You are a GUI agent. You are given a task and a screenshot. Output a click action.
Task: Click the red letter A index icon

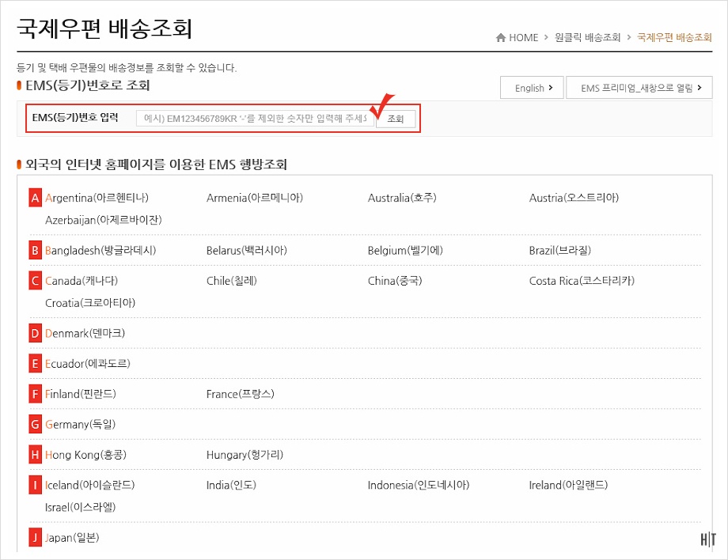click(x=36, y=198)
